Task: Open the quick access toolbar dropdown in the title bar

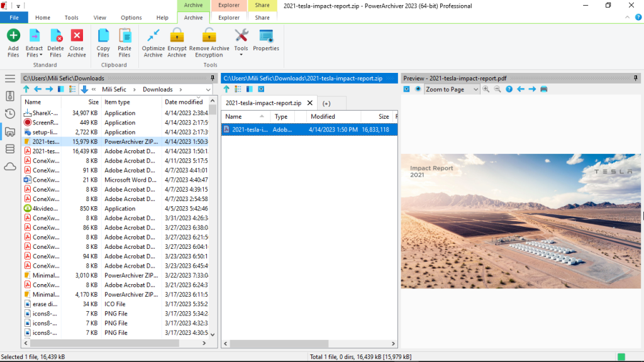Action: coord(18,6)
